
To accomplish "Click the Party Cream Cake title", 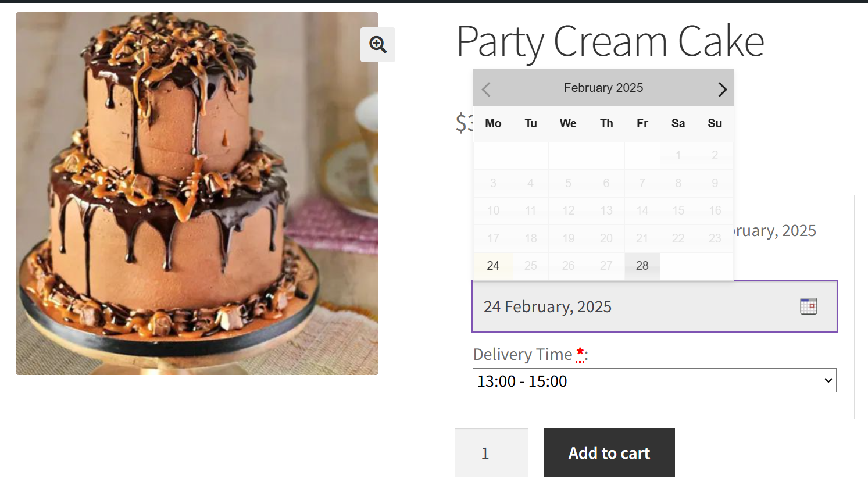I will point(610,41).
